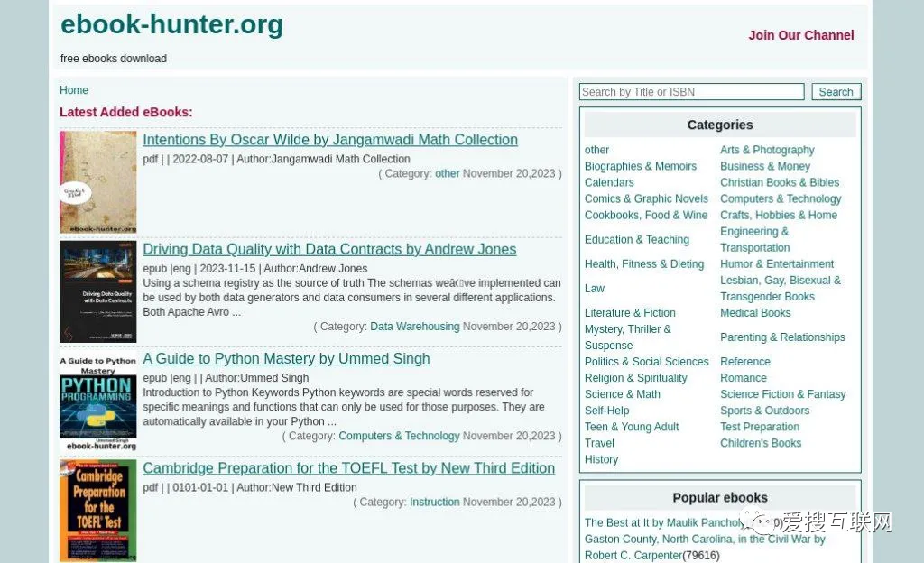Click the Data Warehousing category link
The width and height of the screenshot is (924, 563).
415,327
